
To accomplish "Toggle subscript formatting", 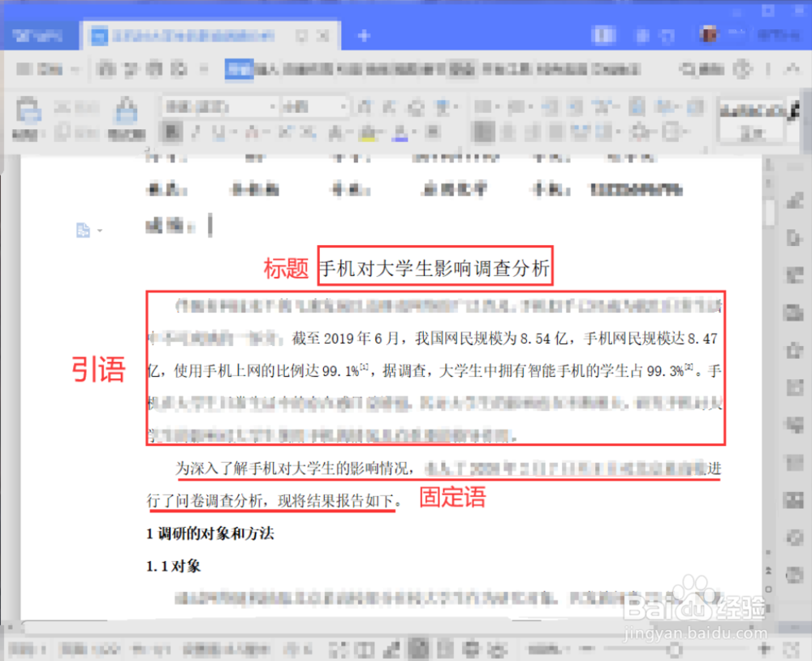I will pos(309,132).
